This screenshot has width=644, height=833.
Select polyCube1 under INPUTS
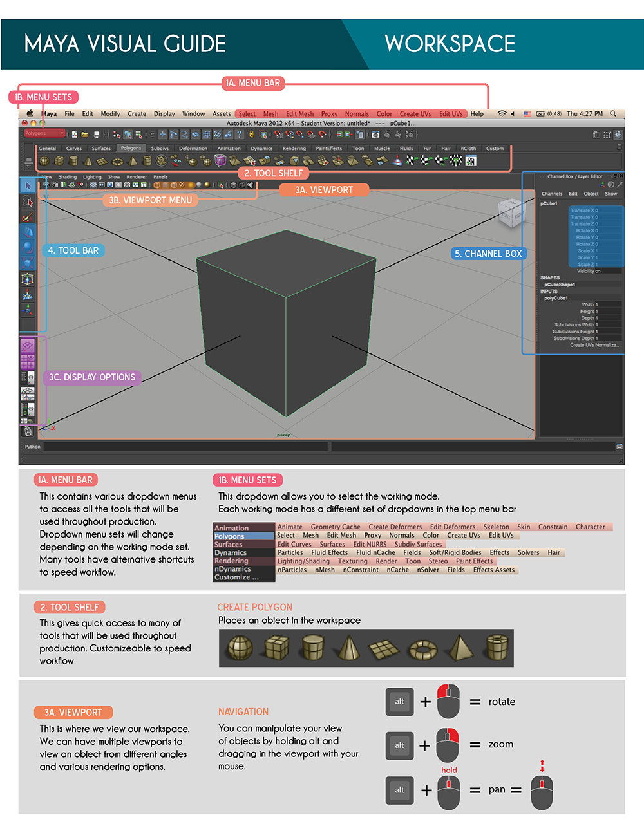pos(556,298)
